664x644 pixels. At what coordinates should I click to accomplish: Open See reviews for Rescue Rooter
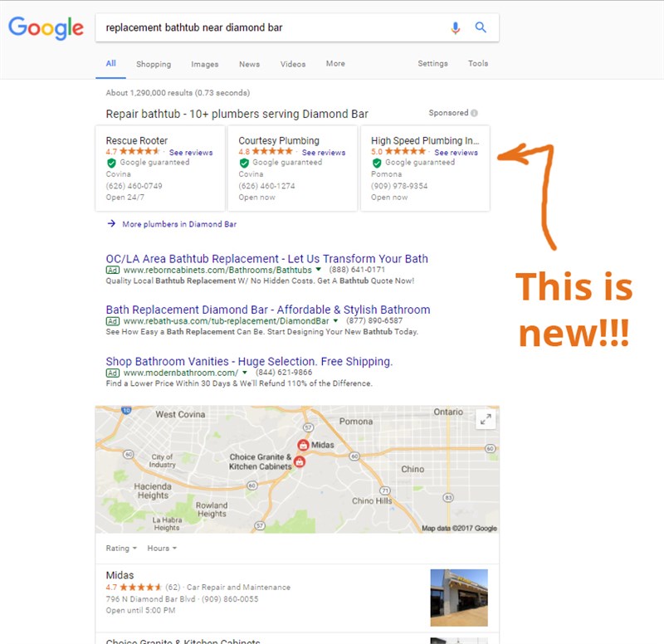coord(191,153)
